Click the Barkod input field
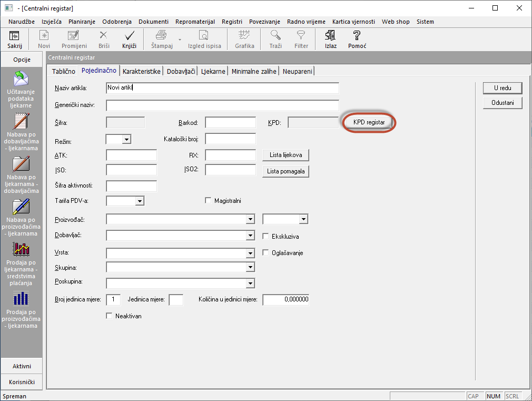Screen dimensions: 532x401 point(230,123)
